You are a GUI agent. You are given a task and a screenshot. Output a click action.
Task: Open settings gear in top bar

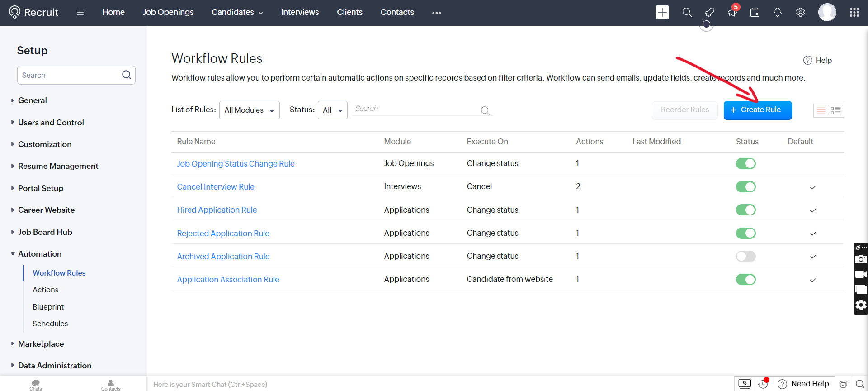[800, 12]
